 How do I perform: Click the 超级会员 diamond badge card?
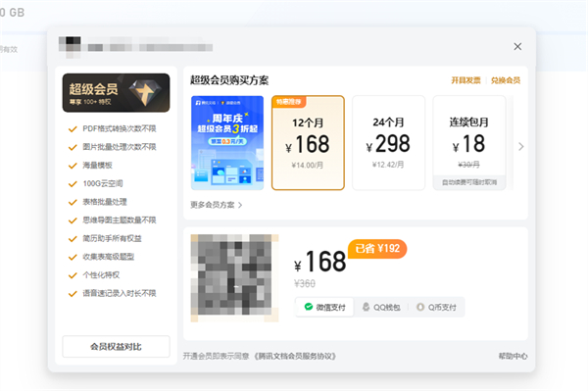tap(116, 92)
